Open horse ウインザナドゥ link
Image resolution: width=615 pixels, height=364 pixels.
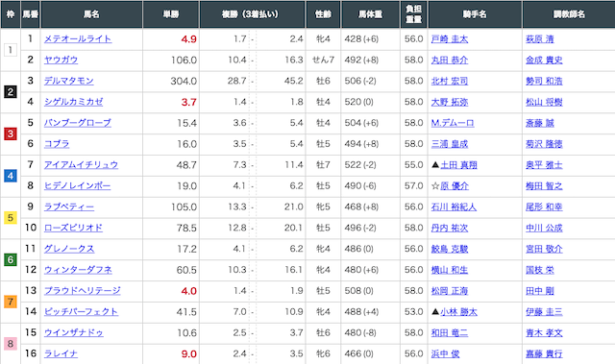74,332
